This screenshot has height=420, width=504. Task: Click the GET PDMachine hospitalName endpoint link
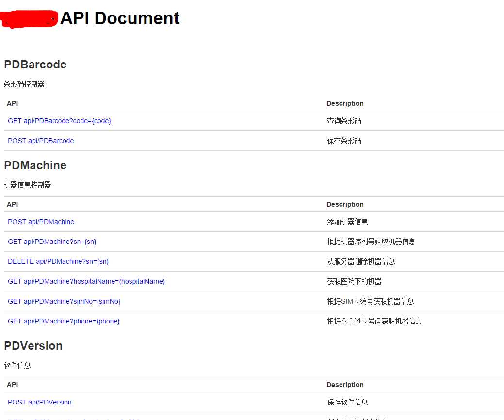(x=86, y=281)
